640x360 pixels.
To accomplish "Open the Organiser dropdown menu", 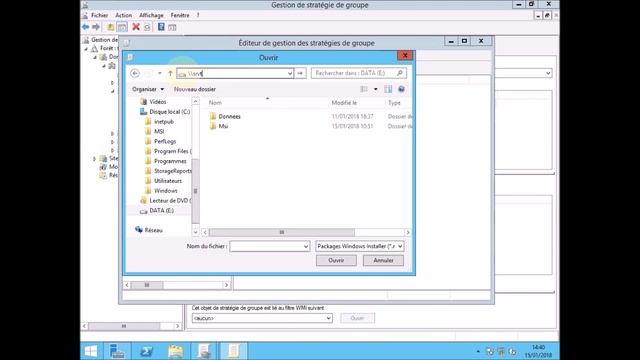I will point(148,89).
